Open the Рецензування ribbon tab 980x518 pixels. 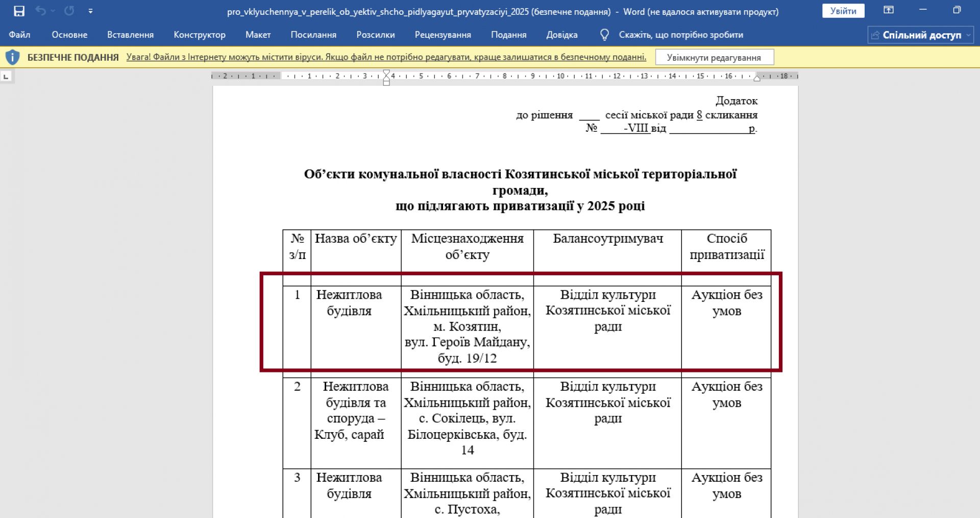(x=443, y=35)
